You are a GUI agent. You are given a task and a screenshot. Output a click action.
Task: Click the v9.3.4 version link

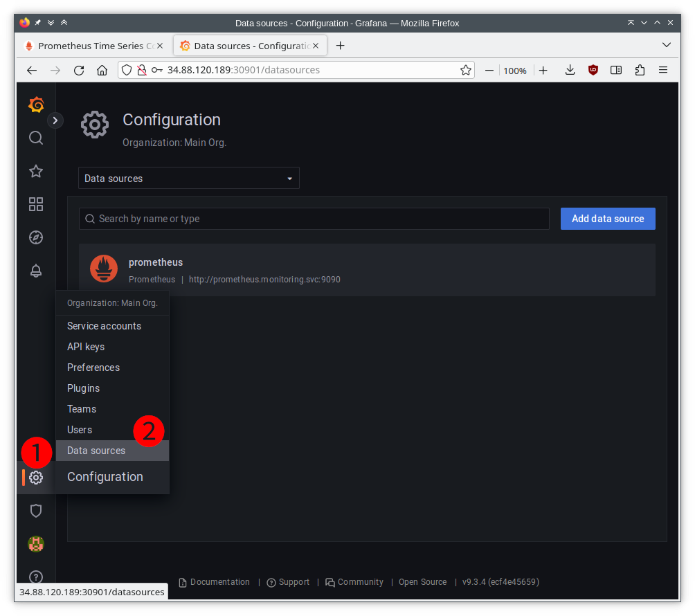[x=500, y=582]
